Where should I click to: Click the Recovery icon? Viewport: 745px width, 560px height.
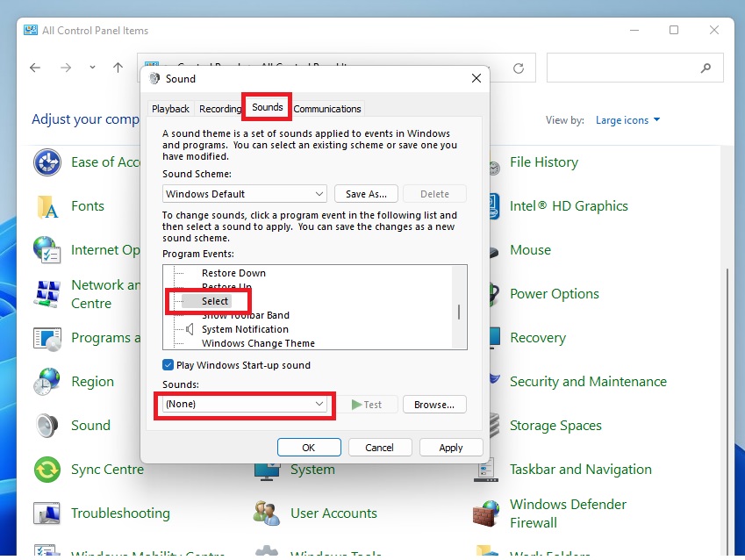point(493,338)
